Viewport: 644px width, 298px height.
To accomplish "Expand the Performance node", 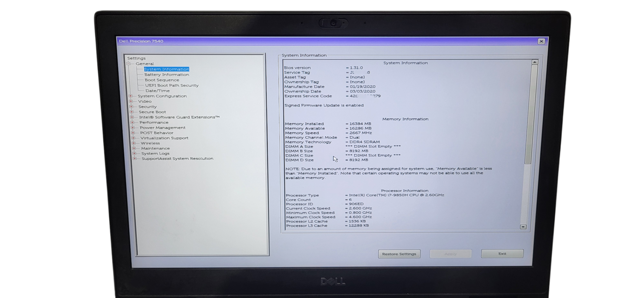I will pyautogui.click(x=133, y=123).
